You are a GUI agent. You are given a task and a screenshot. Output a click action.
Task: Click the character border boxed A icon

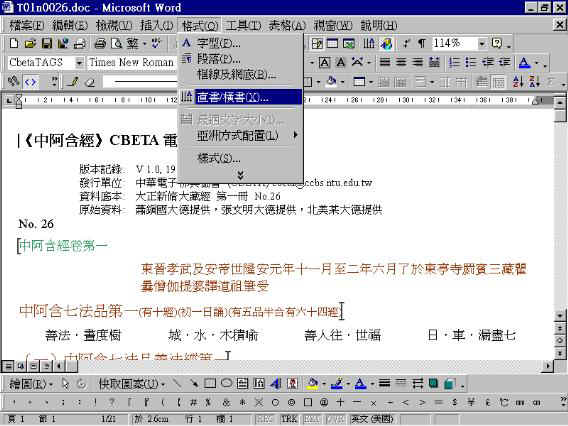324,63
